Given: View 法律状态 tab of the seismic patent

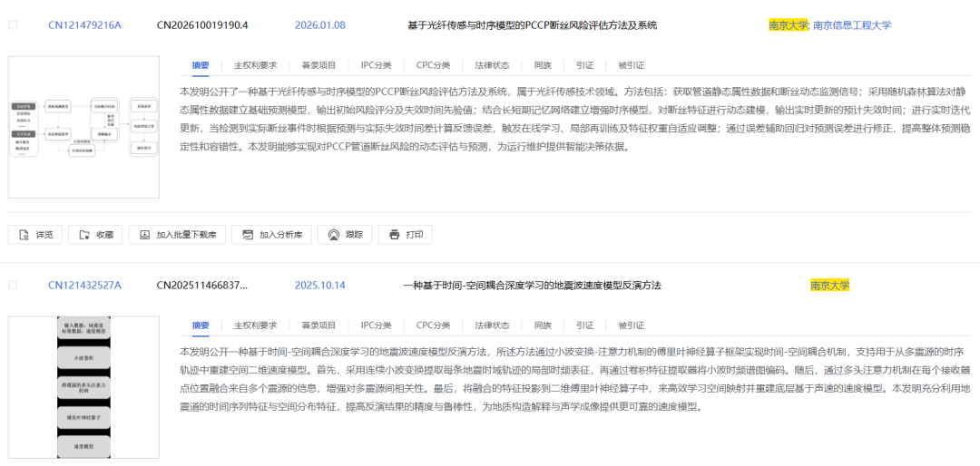Looking at the screenshot, I should [492, 325].
